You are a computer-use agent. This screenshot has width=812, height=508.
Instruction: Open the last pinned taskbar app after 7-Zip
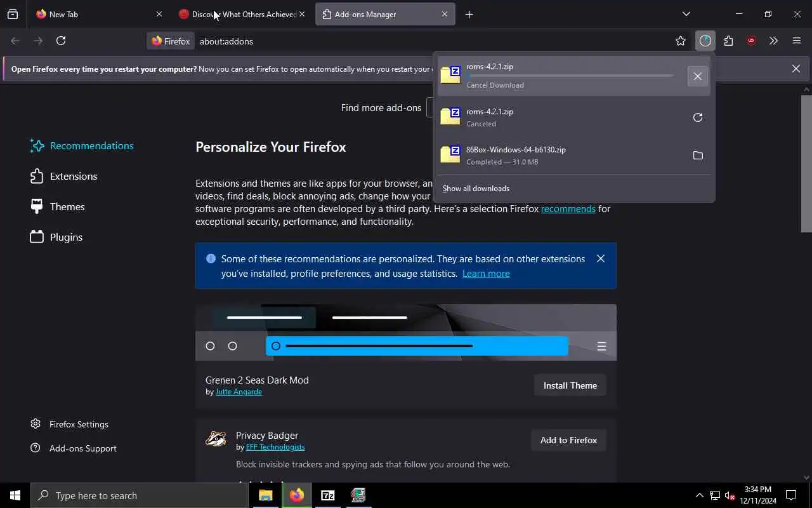pos(358,495)
